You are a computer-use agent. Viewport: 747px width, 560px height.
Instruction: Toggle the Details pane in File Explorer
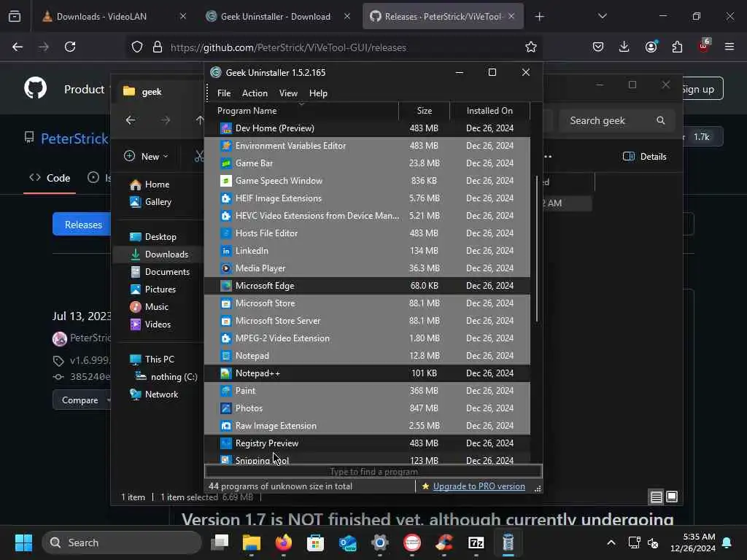645,156
